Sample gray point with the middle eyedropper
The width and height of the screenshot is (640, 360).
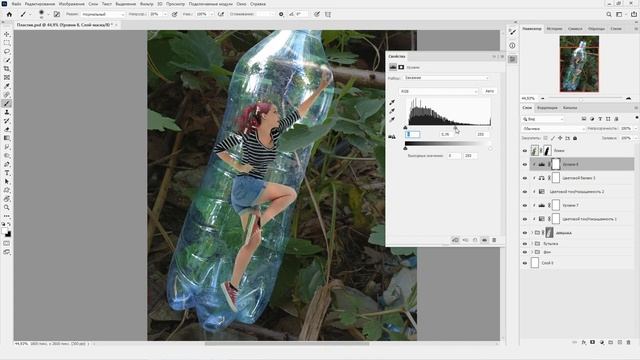click(x=392, y=111)
